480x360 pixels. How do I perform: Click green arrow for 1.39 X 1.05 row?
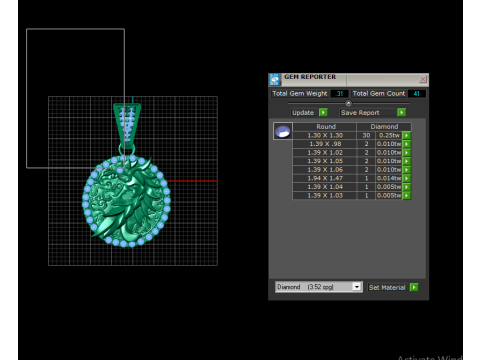(x=406, y=161)
